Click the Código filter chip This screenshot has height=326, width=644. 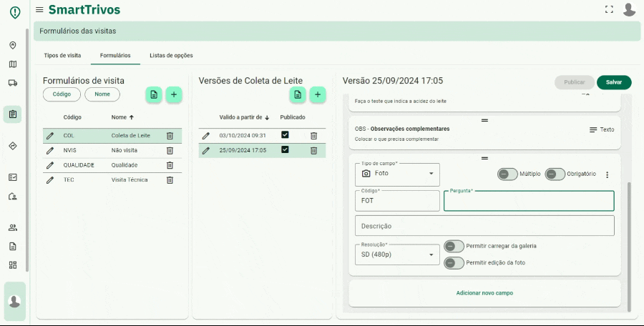tap(62, 94)
